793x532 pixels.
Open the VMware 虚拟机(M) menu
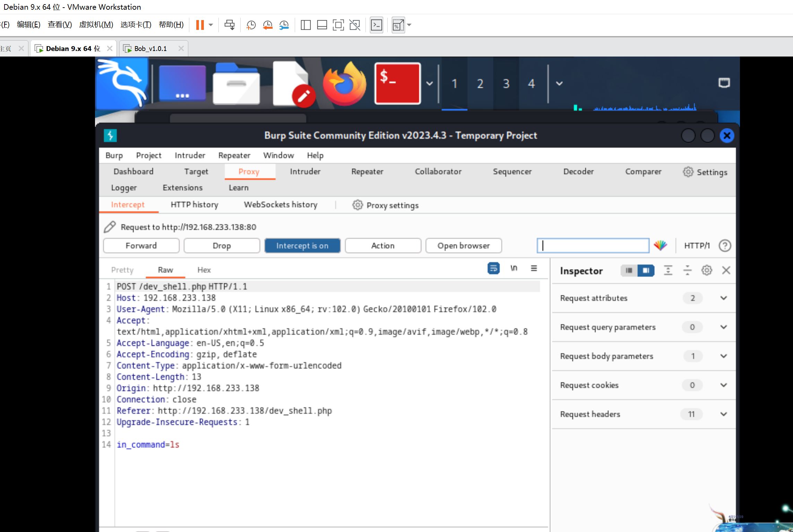point(96,25)
